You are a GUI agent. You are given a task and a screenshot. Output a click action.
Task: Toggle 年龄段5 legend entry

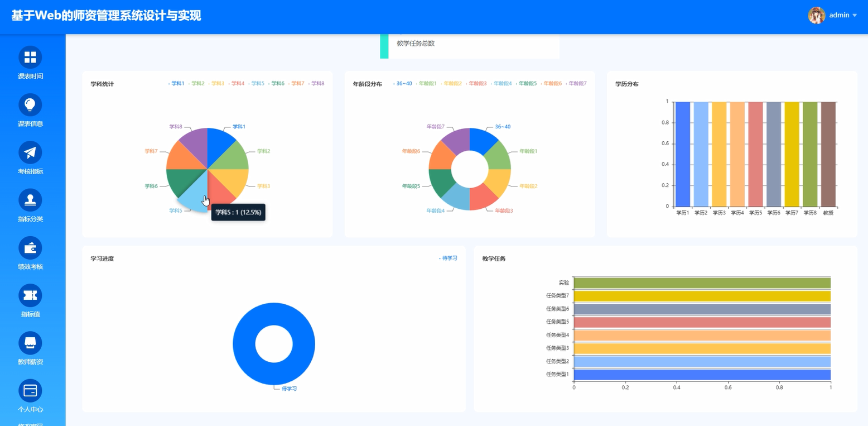coord(527,84)
